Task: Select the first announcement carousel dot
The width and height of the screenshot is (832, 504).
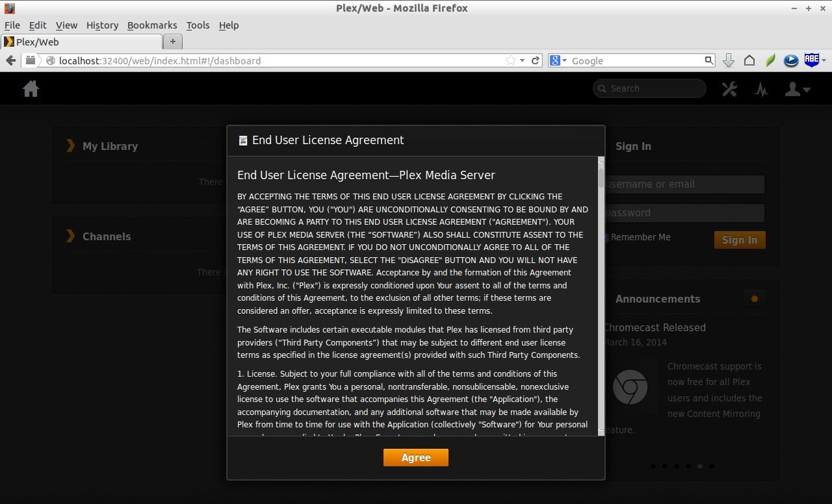Action: tap(653, 466)
